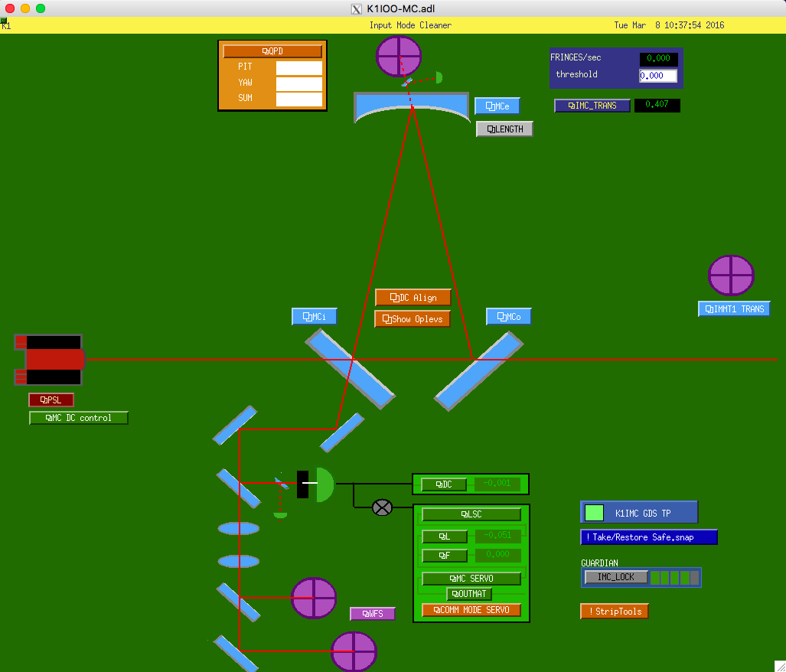Open the OUTMAT matrix screen
The width and height of the screenshot is (786, 672).
point(469,594)
